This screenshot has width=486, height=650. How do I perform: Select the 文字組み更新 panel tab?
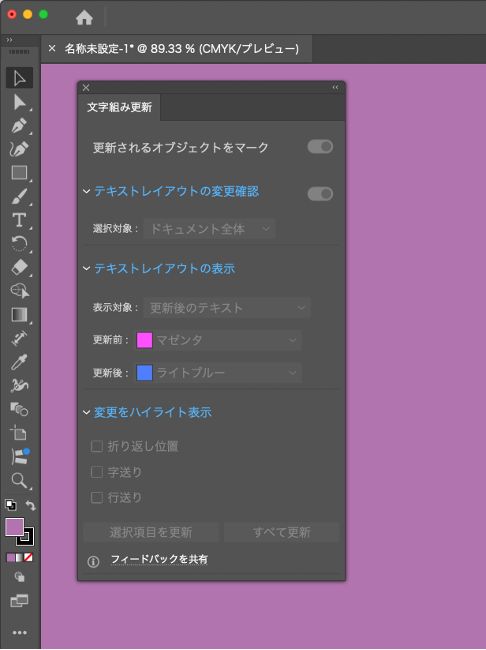click(119, 107)
